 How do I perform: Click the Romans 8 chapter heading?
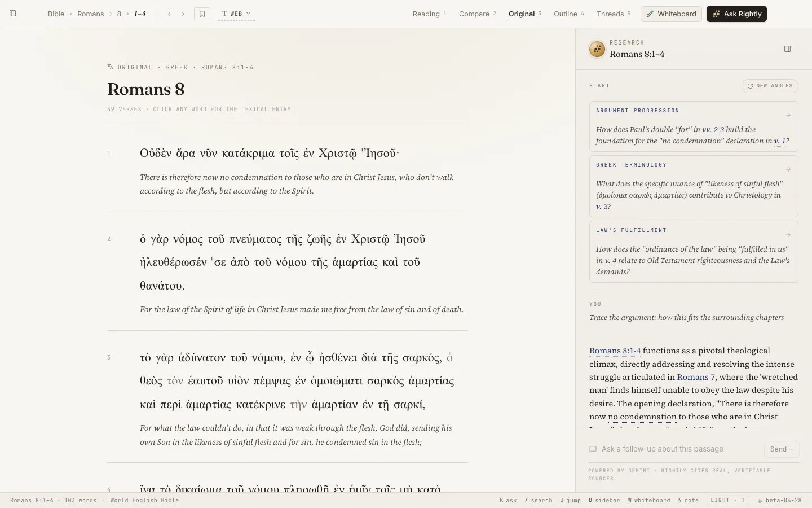click(x=146, y=89)
